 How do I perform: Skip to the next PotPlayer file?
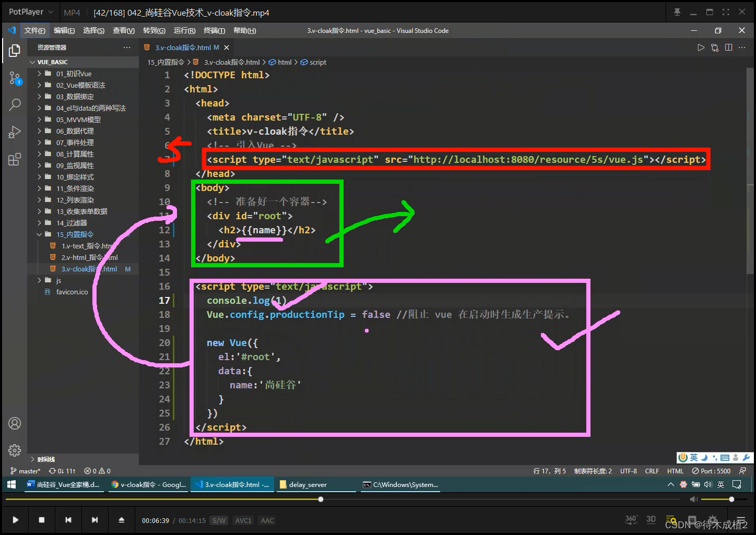pos(95,520)
